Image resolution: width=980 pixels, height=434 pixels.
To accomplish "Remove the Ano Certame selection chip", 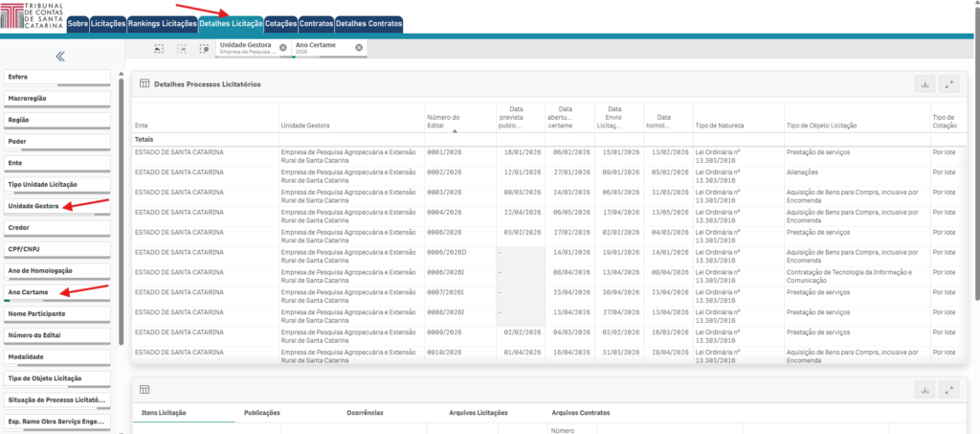I will coord(359,48).
